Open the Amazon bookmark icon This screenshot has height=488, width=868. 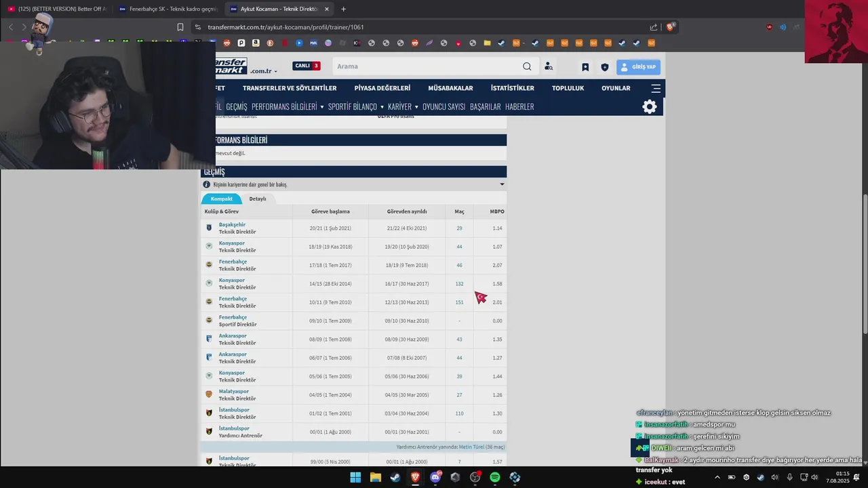256,43
